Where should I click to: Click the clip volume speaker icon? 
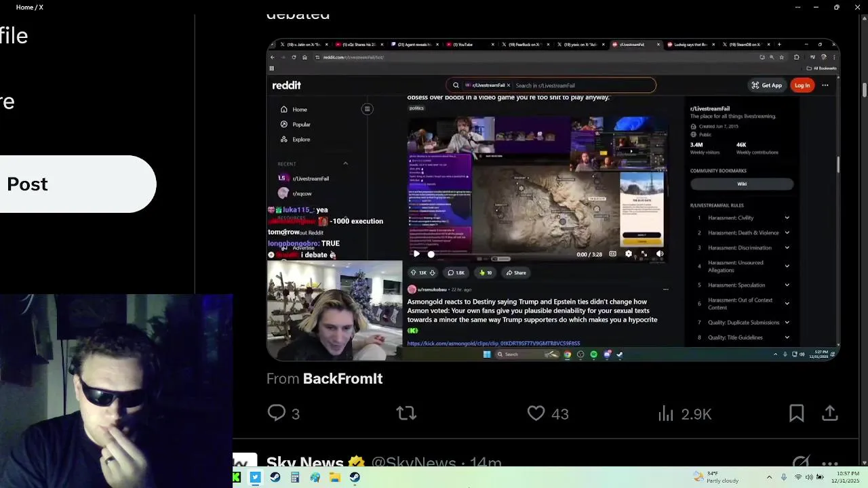click(659, 253)
